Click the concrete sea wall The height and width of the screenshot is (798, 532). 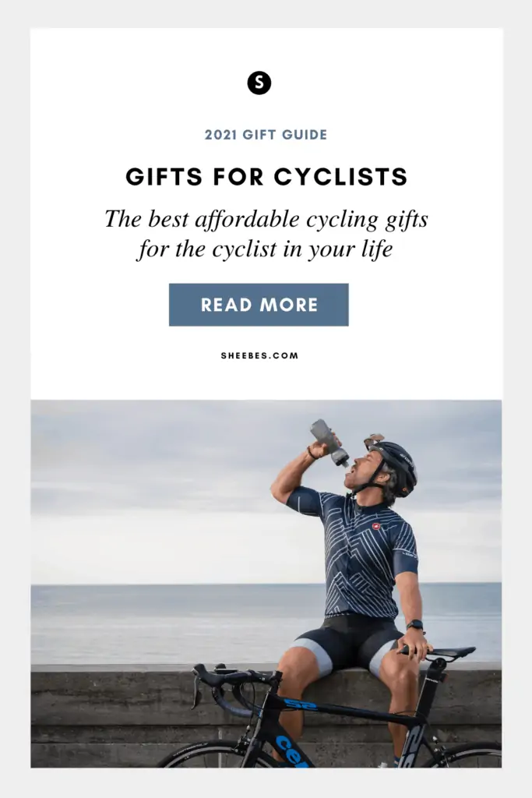click(117, 712)
